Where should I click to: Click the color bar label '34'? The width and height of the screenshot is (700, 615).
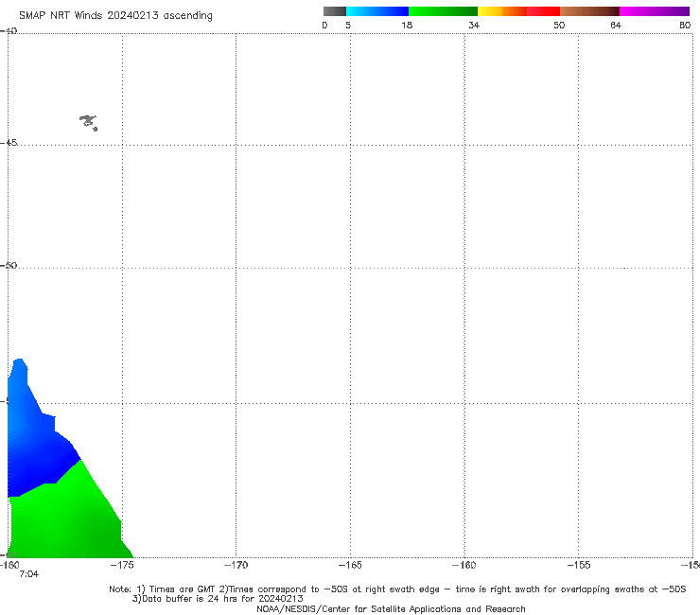click(x=474, y=25)
